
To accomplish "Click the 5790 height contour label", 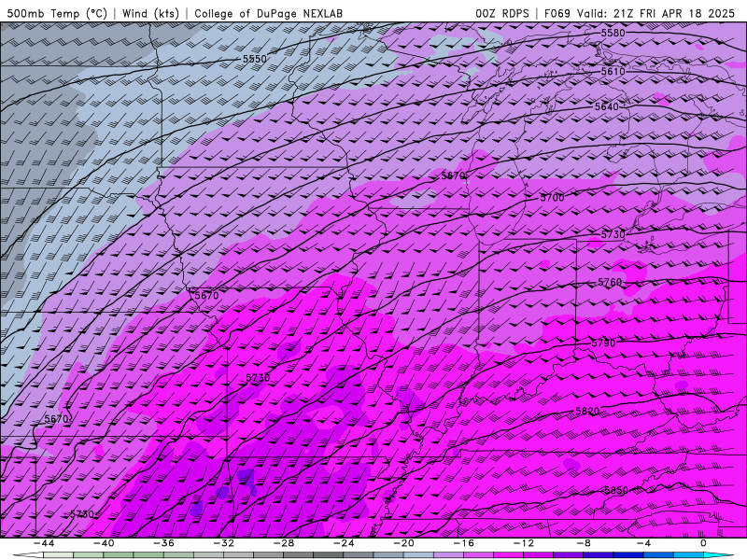I will [x=603, y=343].
